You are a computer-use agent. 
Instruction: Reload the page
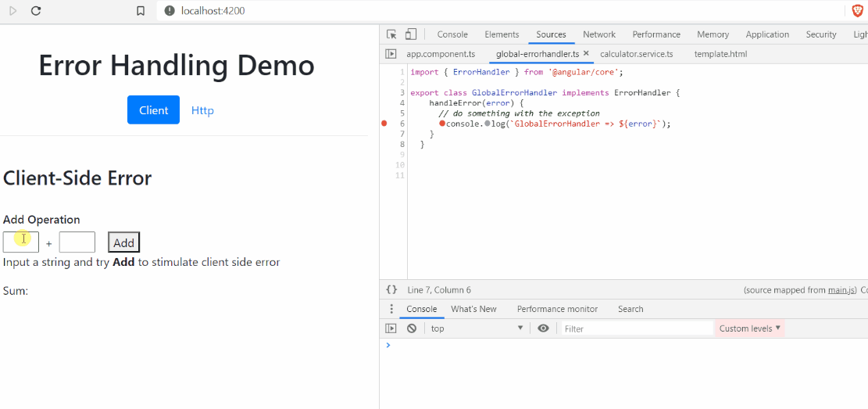pos(36,11)
